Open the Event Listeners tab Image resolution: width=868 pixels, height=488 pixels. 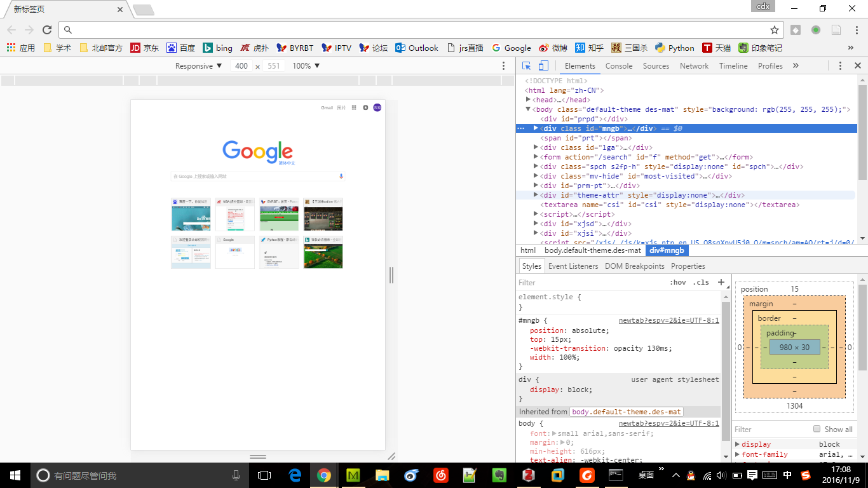[x=573, y=266]
